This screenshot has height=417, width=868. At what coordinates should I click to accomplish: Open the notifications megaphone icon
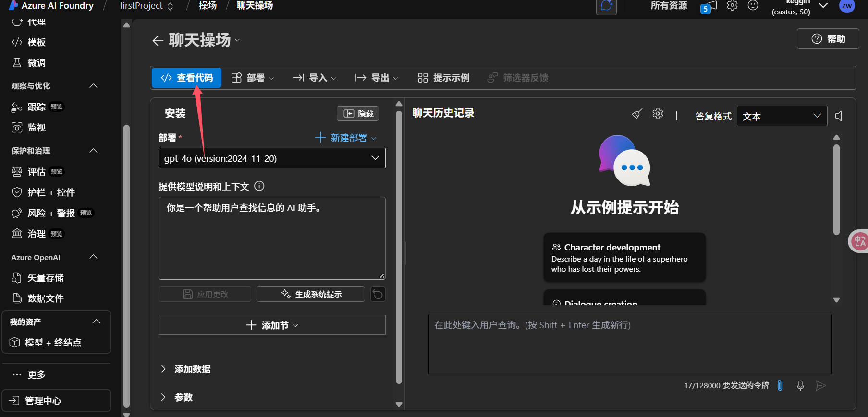709,7
